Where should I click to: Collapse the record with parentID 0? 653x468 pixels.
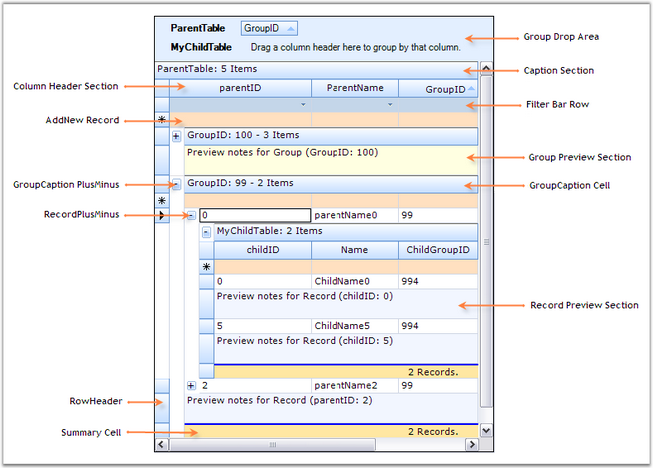191,215
